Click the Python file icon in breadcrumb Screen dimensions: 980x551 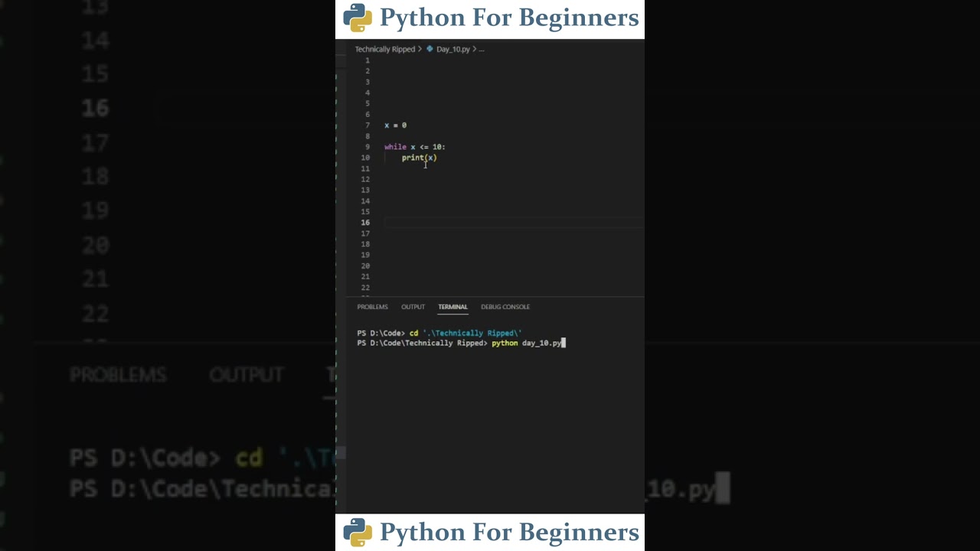point(430,48)
